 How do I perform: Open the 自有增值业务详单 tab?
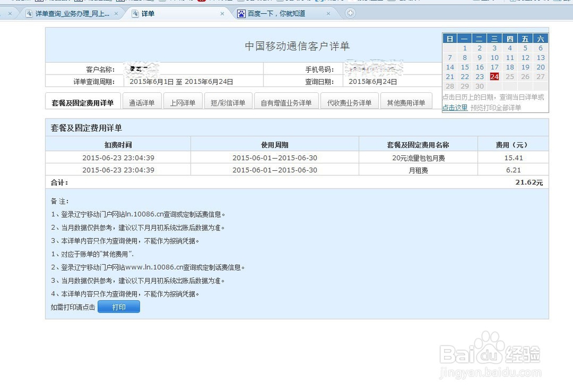point(286,102)
